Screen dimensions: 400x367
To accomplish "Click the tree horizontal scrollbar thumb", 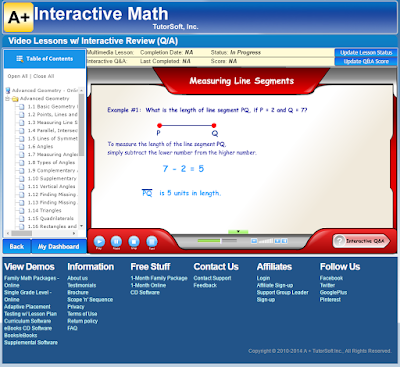I will click(x=21, y=233).
